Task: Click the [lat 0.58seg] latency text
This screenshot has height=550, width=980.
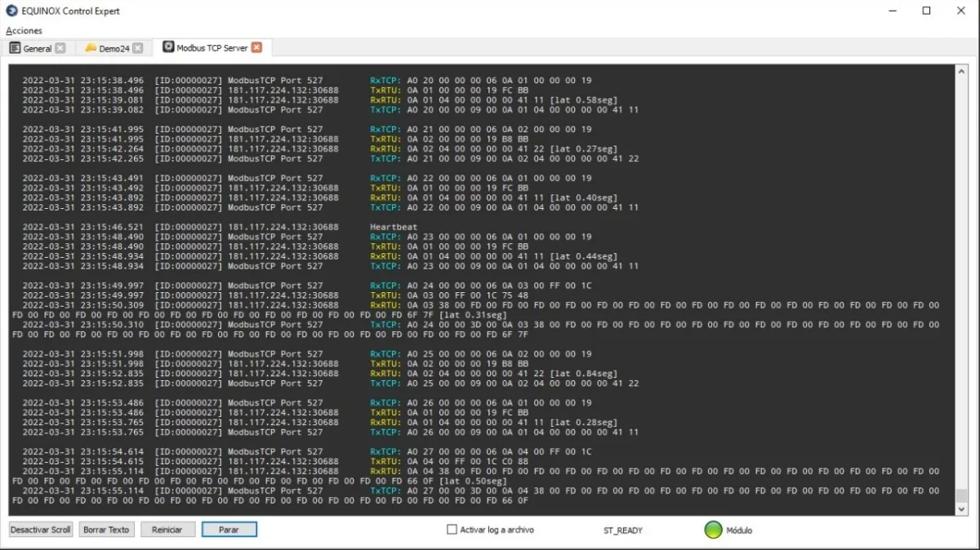Action: pos(584,100)
